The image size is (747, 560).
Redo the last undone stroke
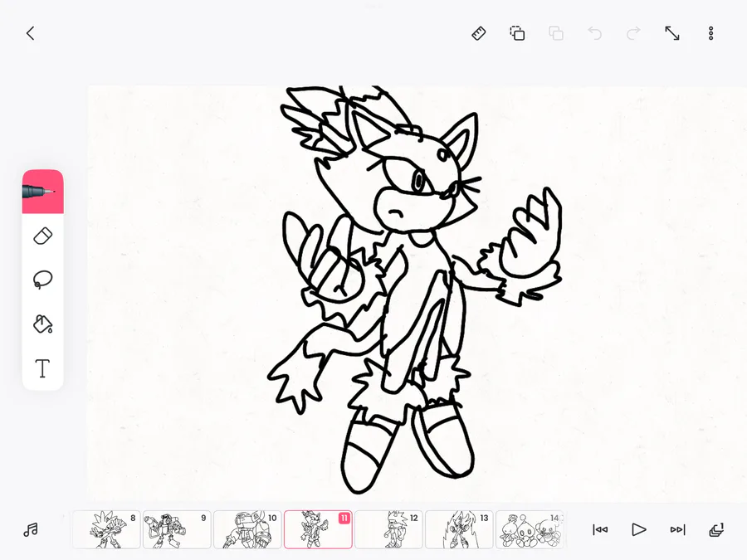tap(633, 33)
